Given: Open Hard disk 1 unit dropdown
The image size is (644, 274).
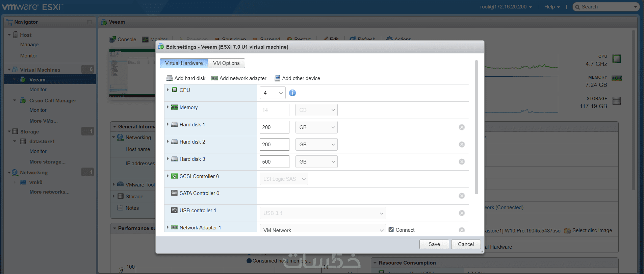Looking at the screenshot, I should pyautogui.click(x=316, y=127).
